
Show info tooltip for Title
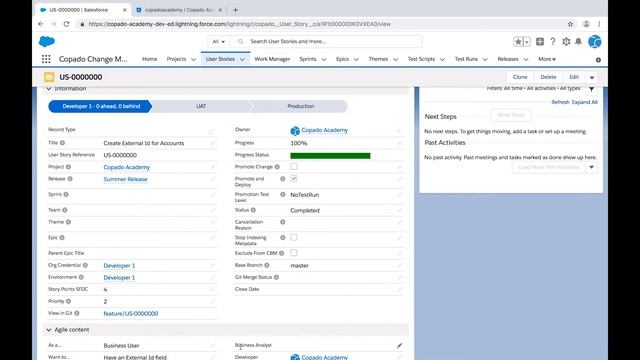point(62,143)
